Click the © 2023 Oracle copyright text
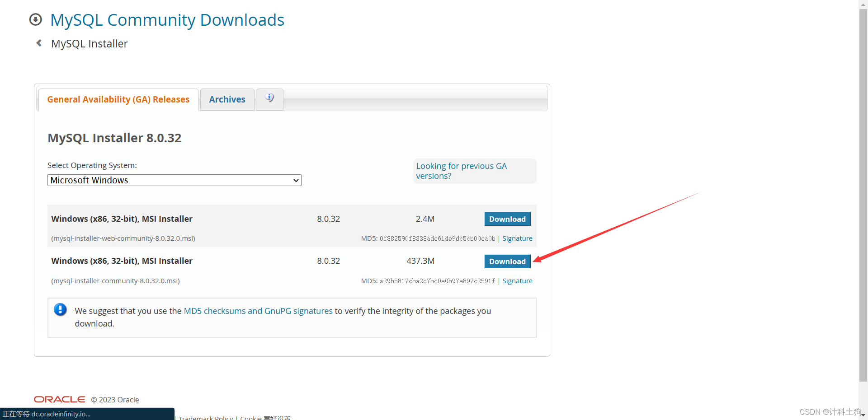868x420 pixels. pos(115,400)
